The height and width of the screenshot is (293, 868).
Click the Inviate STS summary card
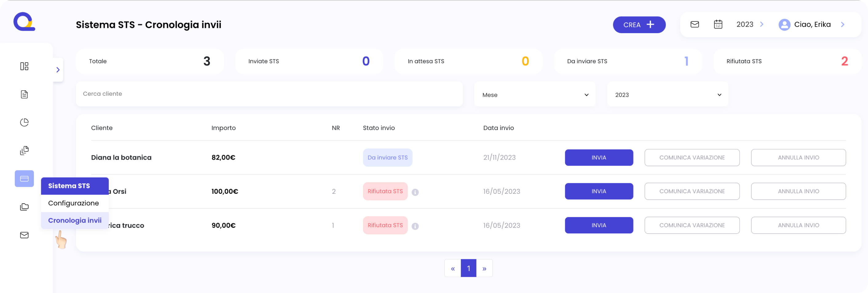tap(309, 61)
